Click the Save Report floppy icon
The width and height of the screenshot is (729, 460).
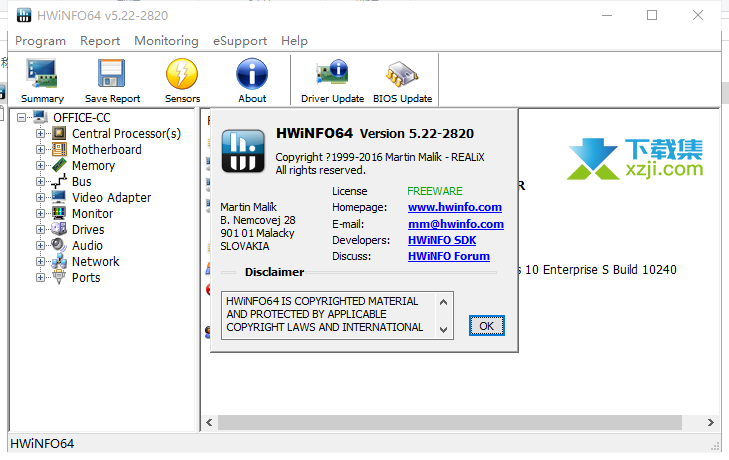(x=112, y=73)
